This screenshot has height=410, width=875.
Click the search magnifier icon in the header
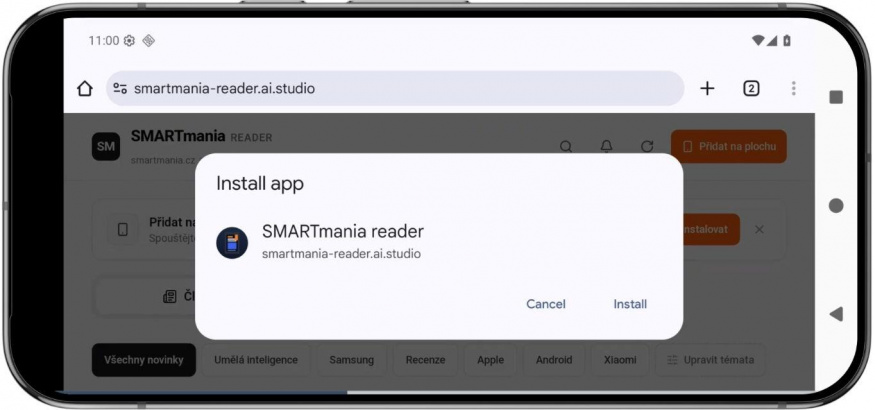tap(566, 147)
